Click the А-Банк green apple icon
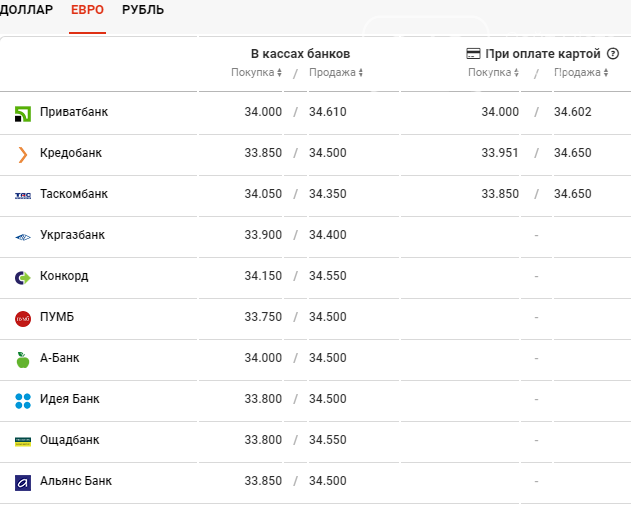631x505 pixels. [x=23, y=360]
